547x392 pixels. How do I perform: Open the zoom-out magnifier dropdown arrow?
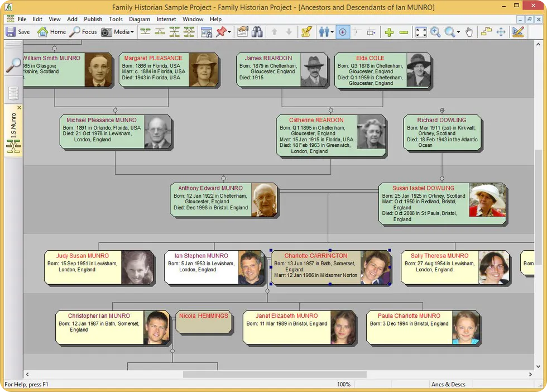458,32
